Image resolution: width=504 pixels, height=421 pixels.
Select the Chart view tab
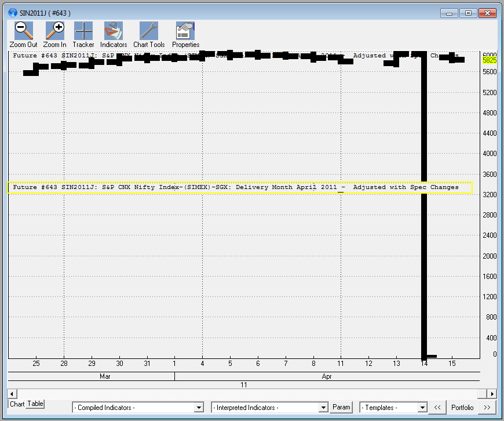tap(17, 404)
